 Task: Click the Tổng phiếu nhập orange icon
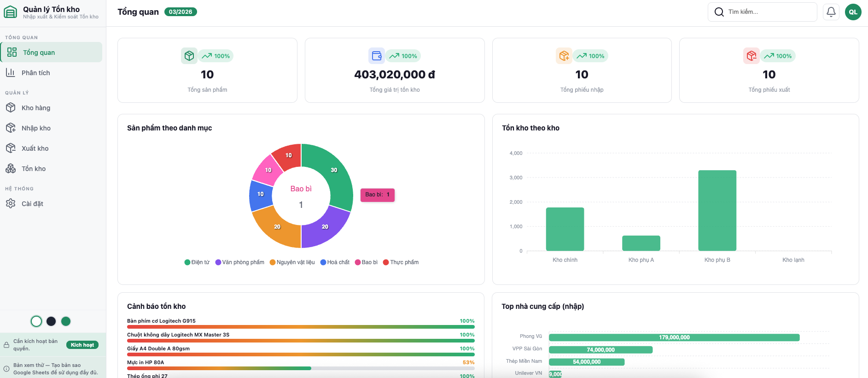pos(564,56)
